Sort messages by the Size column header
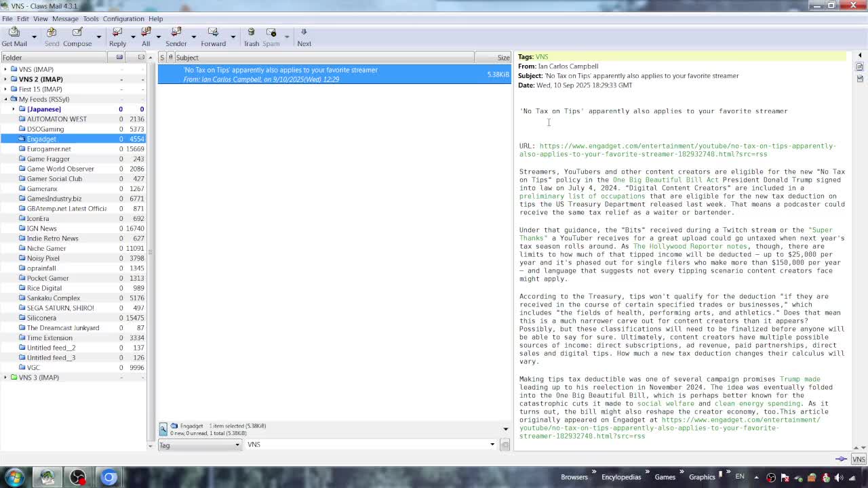 [x=502, y=58]
